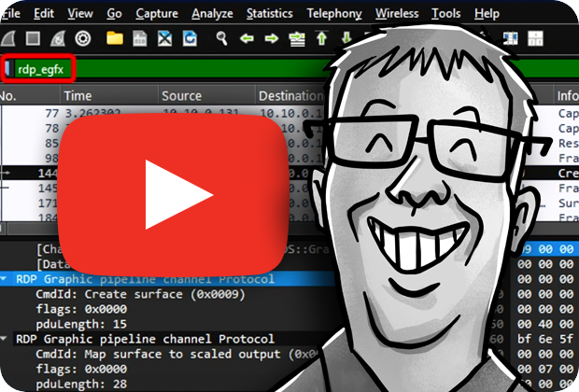Open the Go menu
This screenshot has height=392, width=579.
(114, 14)
